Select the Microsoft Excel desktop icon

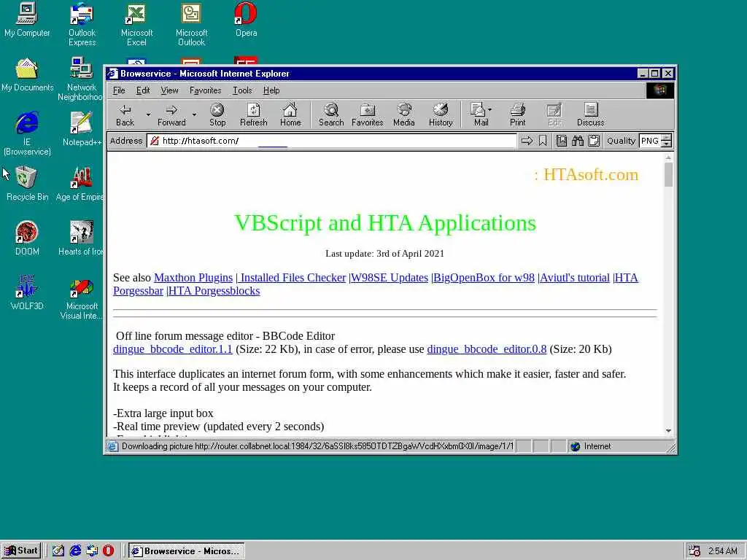(x=136, y=25)
